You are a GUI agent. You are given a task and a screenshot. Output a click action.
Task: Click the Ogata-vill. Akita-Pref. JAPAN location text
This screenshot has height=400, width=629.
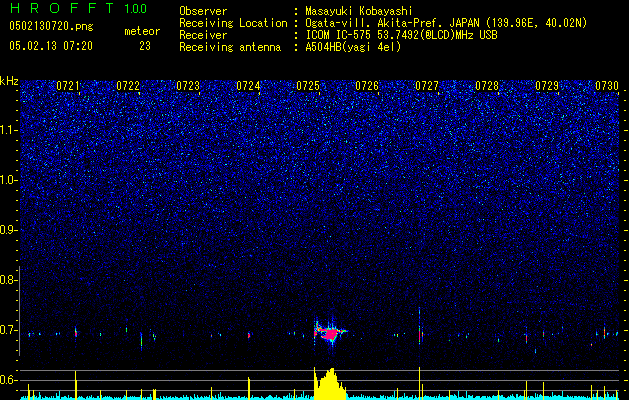[446, 23]
